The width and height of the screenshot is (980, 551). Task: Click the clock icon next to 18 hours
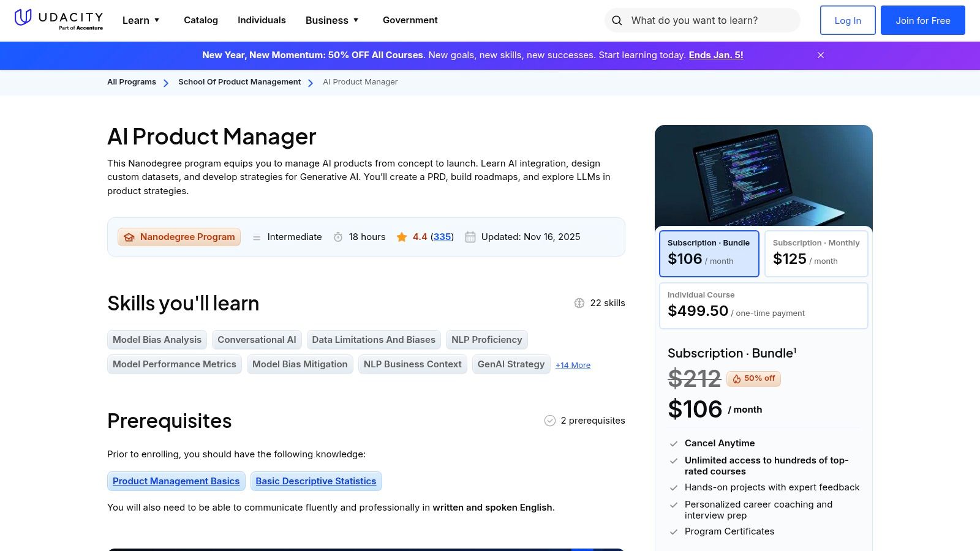pos(339,237)
